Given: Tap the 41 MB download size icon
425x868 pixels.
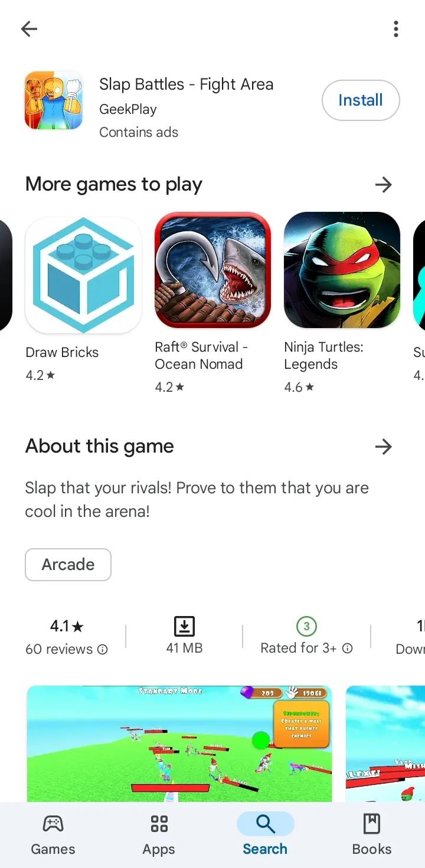Looking at the screenshot, I should pyautogui.click(x=184, y=626).
